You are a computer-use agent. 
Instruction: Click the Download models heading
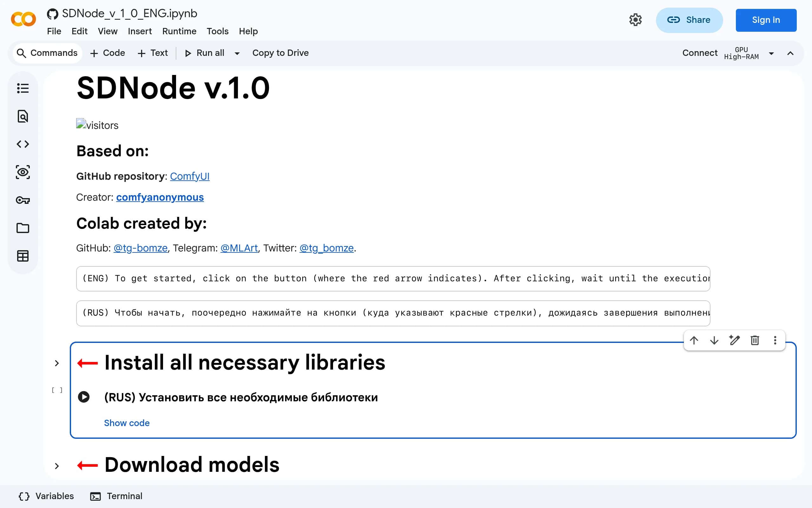(x=192, y=465)
